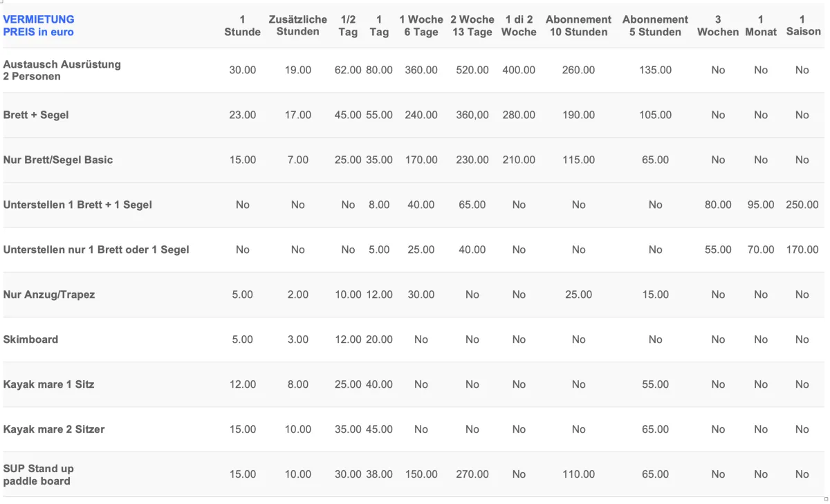Select the SUP Stand up paddle board label
Image resolution: width=830 pixels, height=504 pixels.
[x=39, y=475]
